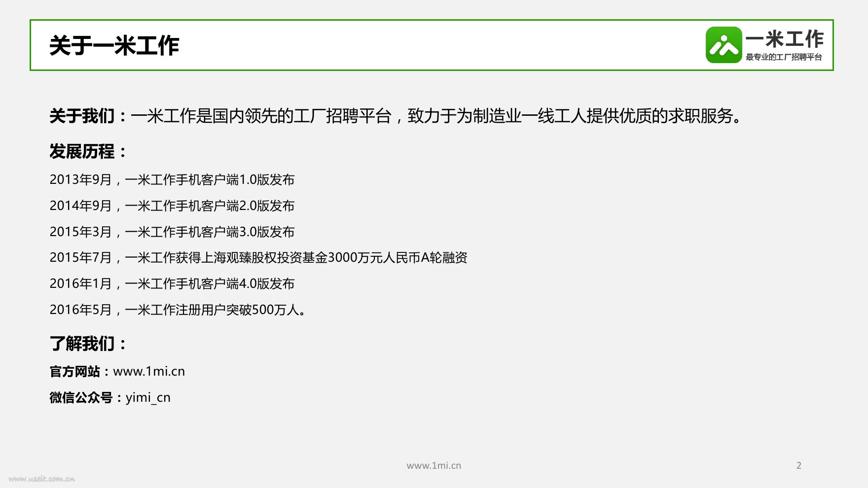Click the WeChat account yimi_cn
868x488 pixels.
pos(148,398)
